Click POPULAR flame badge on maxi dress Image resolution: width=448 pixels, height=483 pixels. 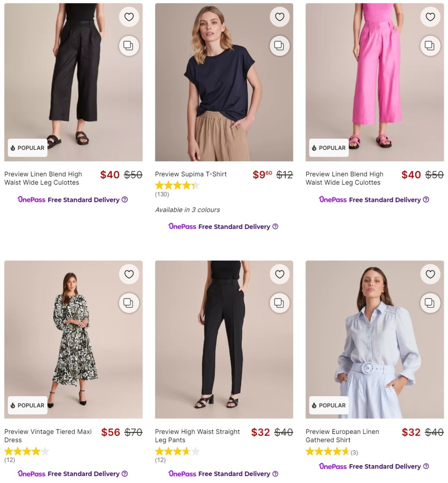coord(27,405)
